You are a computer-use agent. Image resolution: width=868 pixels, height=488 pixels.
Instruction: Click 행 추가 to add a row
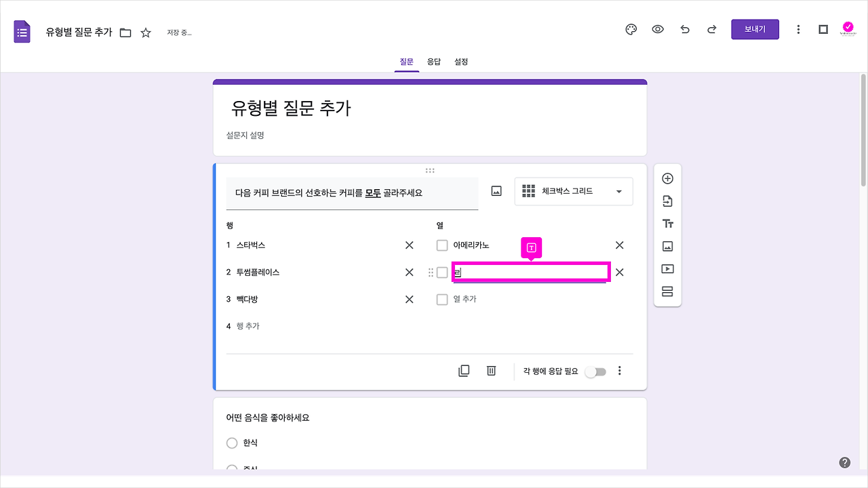250,325
